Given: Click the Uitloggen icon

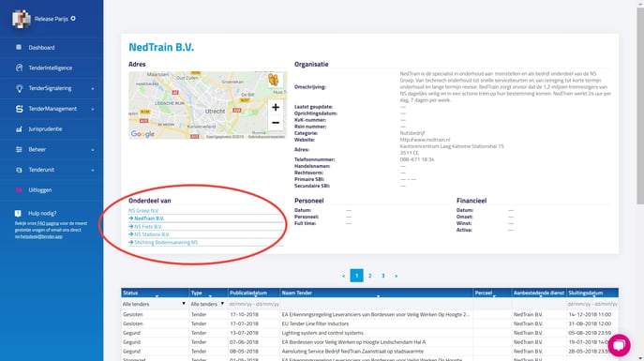Looking at the screenshot, I should pyautogui.click(x=19, y=190).
